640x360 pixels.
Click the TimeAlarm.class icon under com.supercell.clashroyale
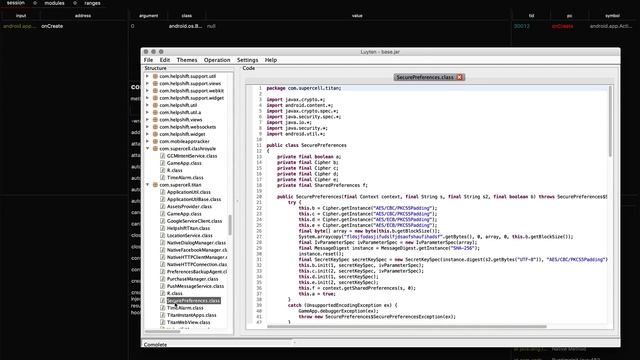pos(162,178)
